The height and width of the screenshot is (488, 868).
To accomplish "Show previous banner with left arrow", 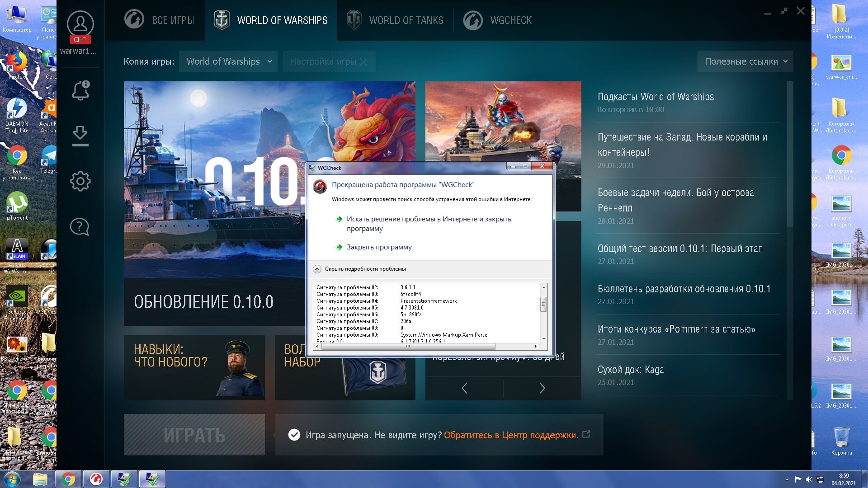I will (464, 388).
